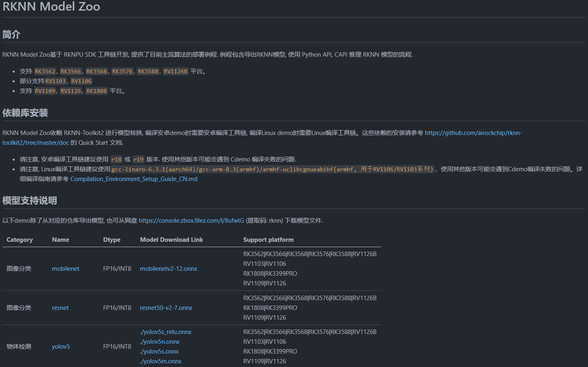Viewport: 588px width, 367px height.
Task: Open the resnet model link
Action: coord(60,308)
